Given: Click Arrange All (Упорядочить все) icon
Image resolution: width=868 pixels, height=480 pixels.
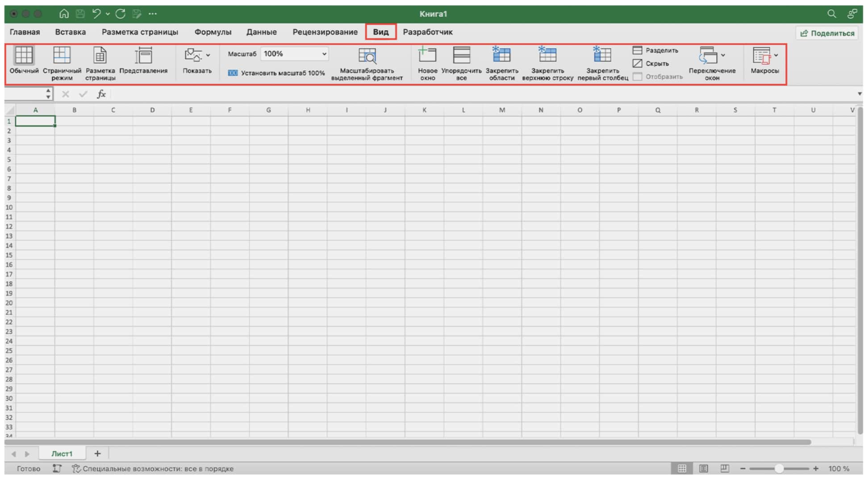Looking at the screenshot, I should [461, 56].
